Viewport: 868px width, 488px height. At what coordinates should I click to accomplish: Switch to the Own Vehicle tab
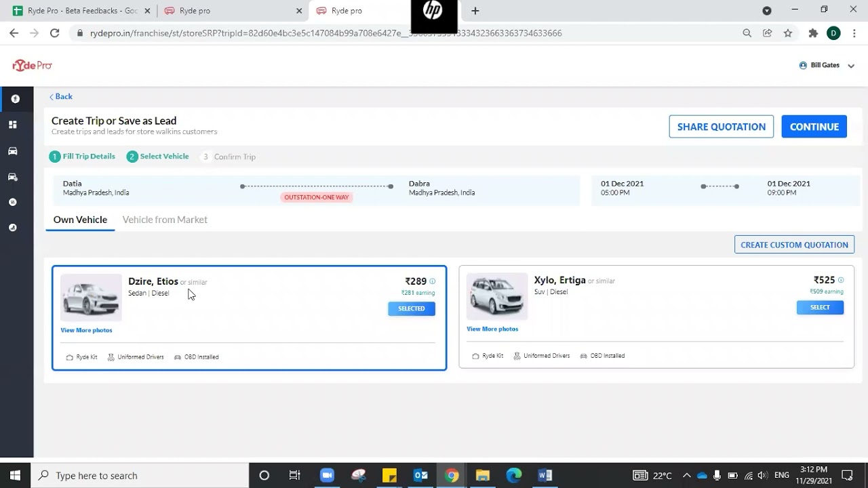80,220
